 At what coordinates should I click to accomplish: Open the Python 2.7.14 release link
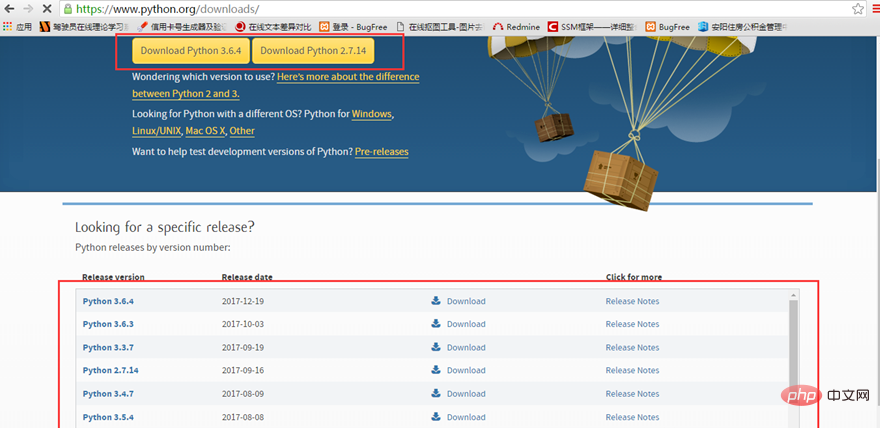pos(111,370)
